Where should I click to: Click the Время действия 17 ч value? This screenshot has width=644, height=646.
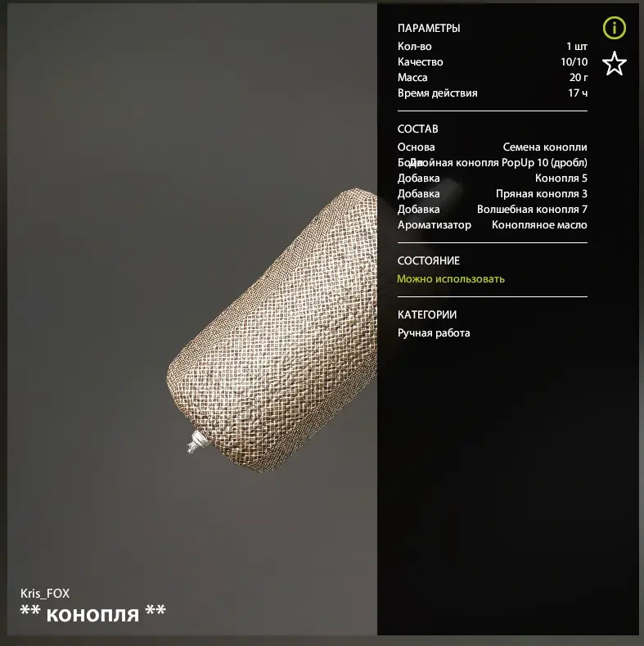tap(578, 93)
